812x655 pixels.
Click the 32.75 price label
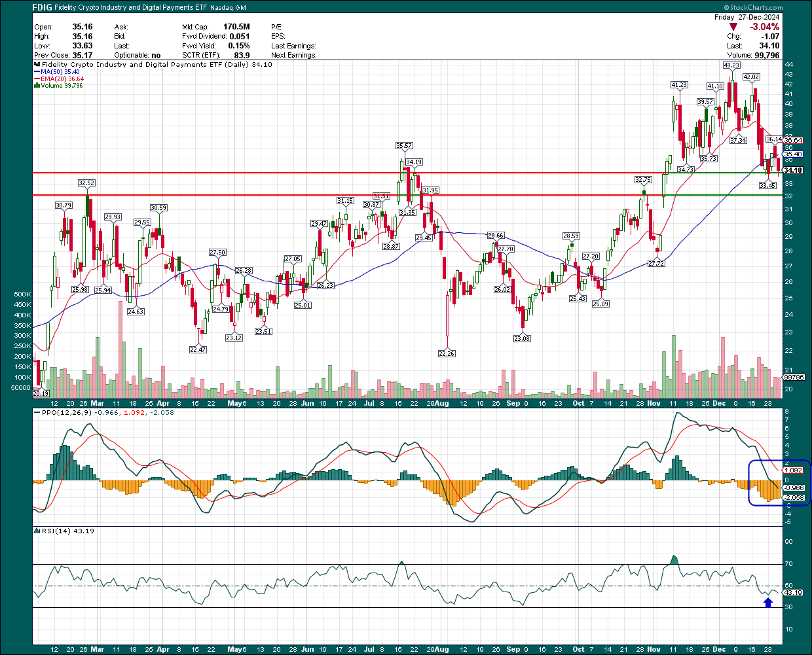(x=643, y=179)
